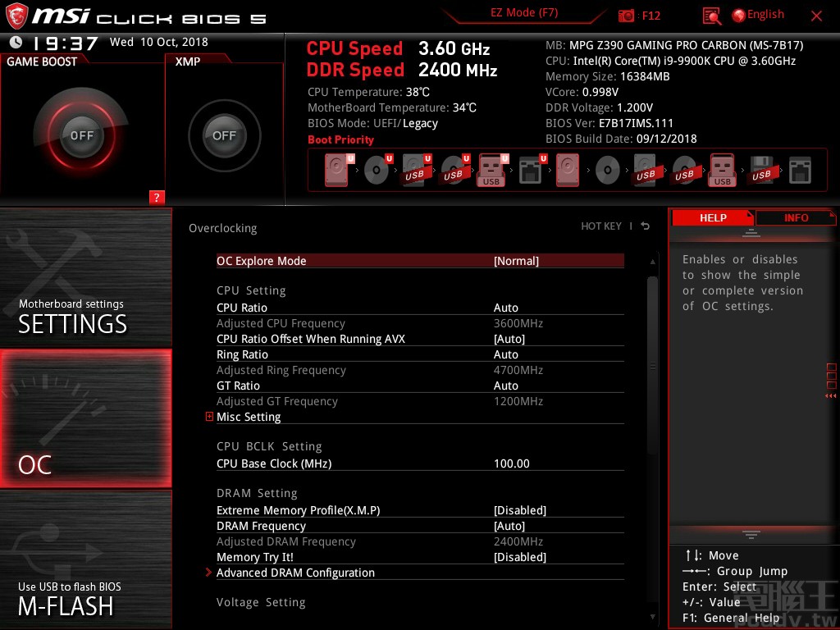Click the Adjusted GT Frequency 1200MHz value
This screenshot has height=630, width=840.
point(518,400)
